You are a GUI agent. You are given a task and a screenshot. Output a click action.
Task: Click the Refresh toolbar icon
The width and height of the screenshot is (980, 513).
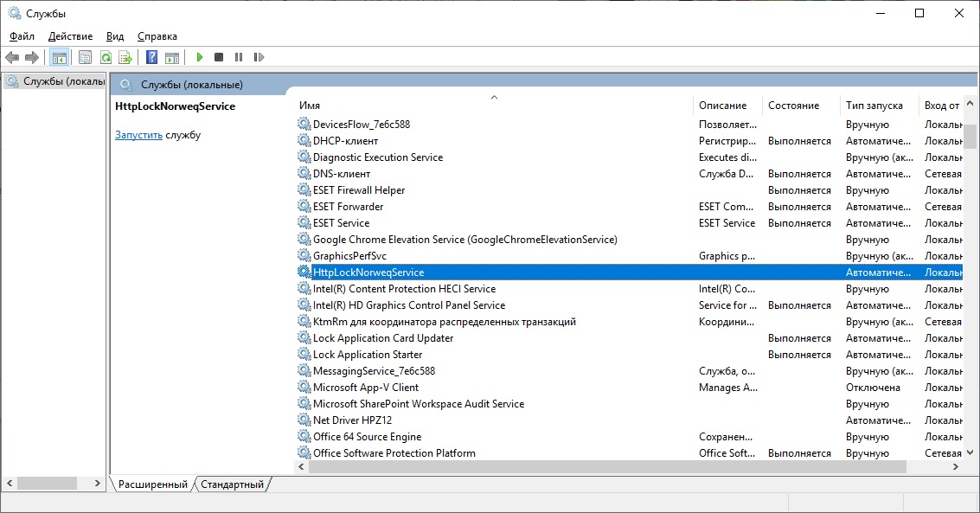click(x=106, y=57)
